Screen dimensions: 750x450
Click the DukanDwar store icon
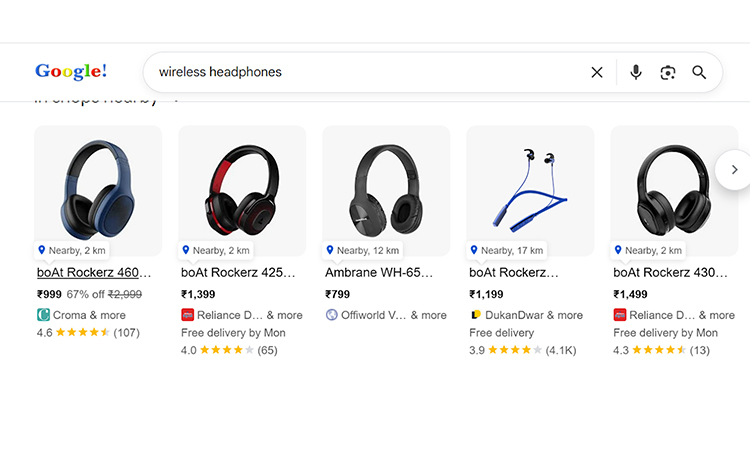tap(476, 315)
